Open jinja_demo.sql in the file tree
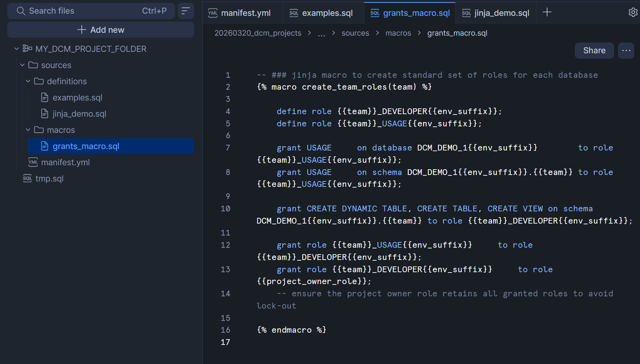This screenshot has width=640, height=364. tap(79, 114)
